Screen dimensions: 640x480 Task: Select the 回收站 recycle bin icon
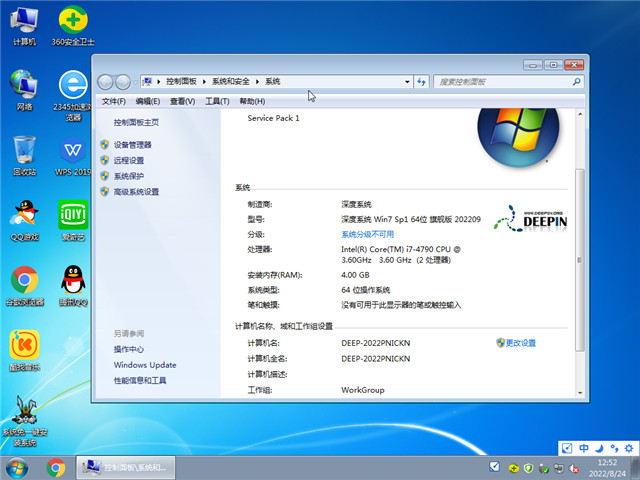tap(24, 156)
